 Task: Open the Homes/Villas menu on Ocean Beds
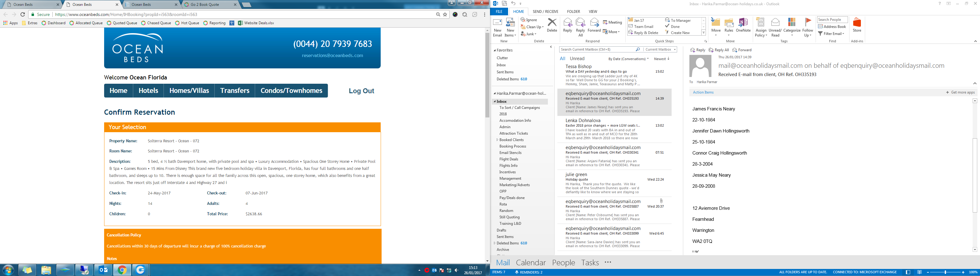[189, 91]
